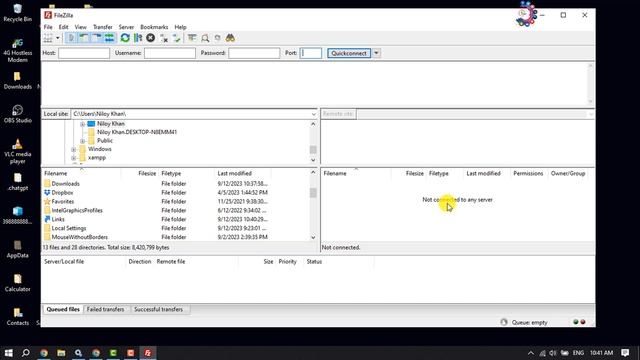Toggle local directory tree display

tap(84, 38)
